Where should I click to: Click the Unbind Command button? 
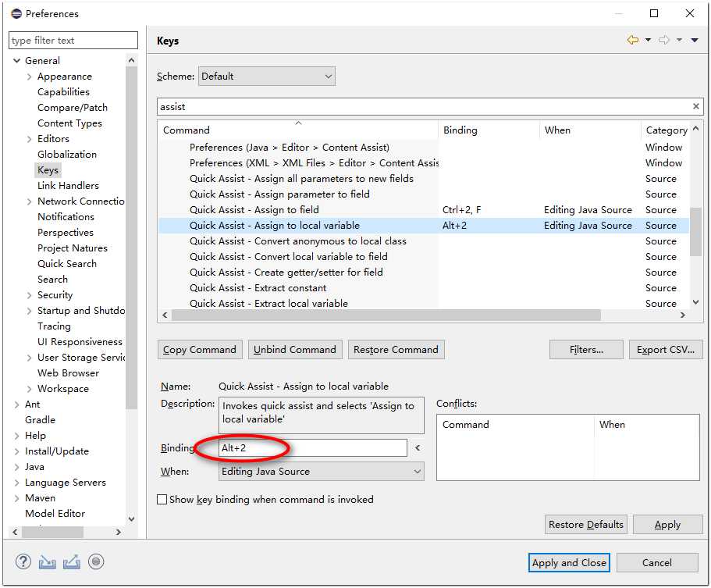click(295, 350)
